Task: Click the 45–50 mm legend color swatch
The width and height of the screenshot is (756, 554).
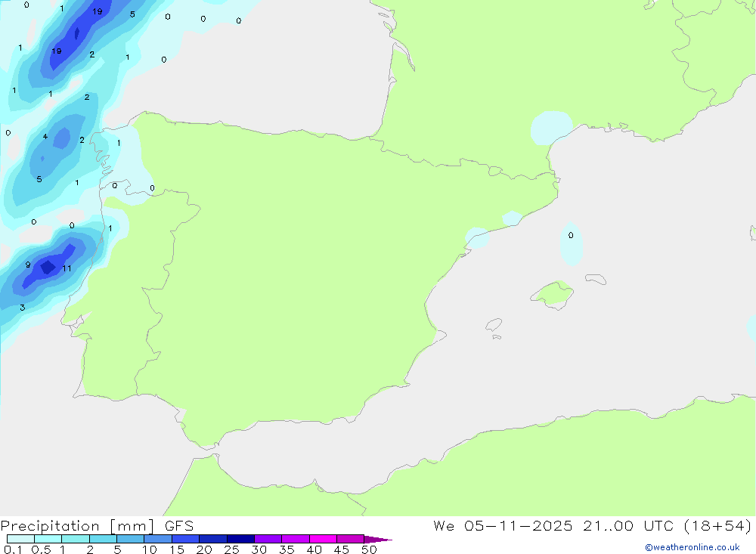Action: click(351, 539)
